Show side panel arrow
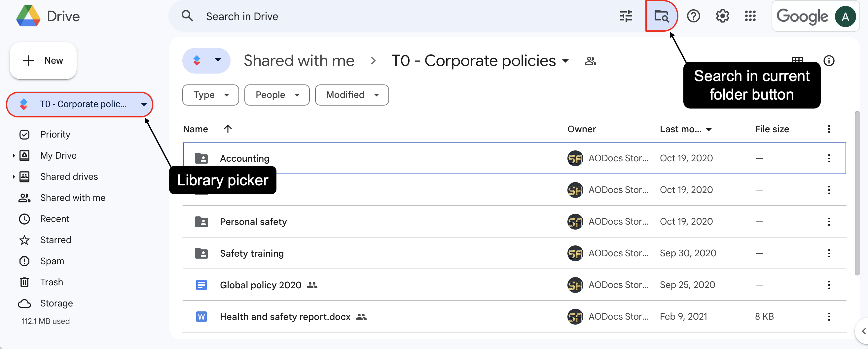Screen dimensions: 868x349 click(863, 331)
